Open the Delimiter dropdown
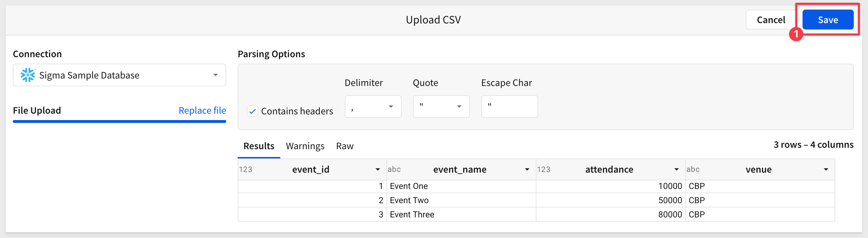Screen dimensions: 868x238 click(373, 106)
